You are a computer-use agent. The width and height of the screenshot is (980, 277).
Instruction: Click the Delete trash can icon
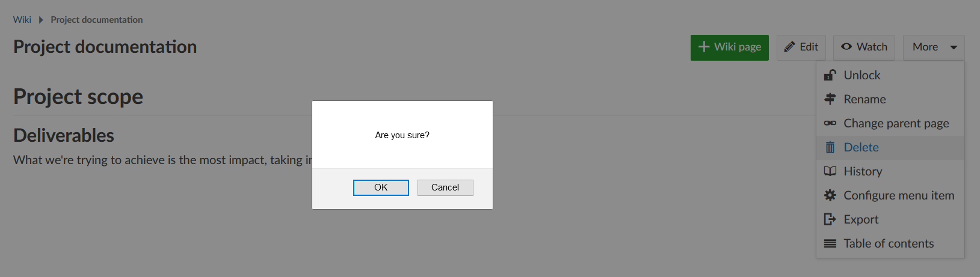click(x=830, y=147)
